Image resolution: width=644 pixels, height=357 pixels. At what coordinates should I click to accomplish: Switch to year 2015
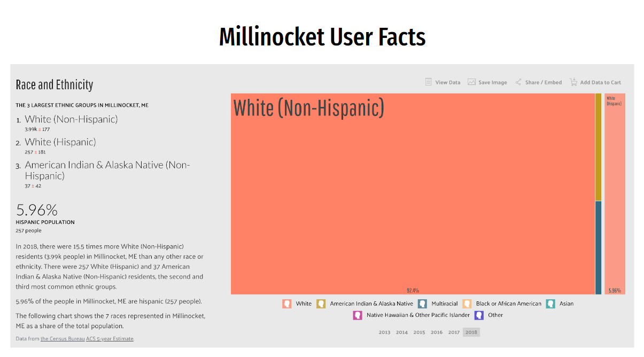(419, 332)
